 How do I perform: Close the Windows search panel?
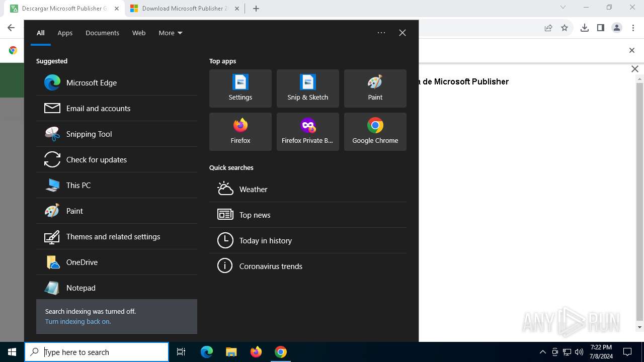pos(403,33)
